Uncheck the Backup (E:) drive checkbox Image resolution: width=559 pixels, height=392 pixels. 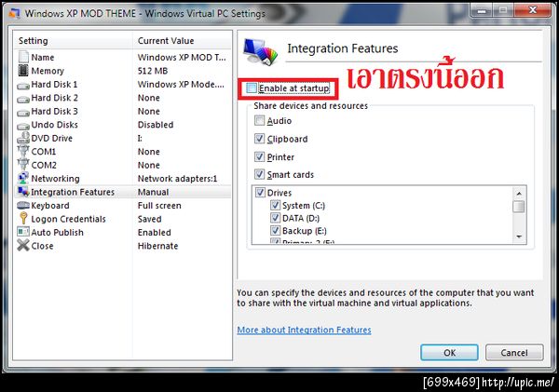coord(275,231)
